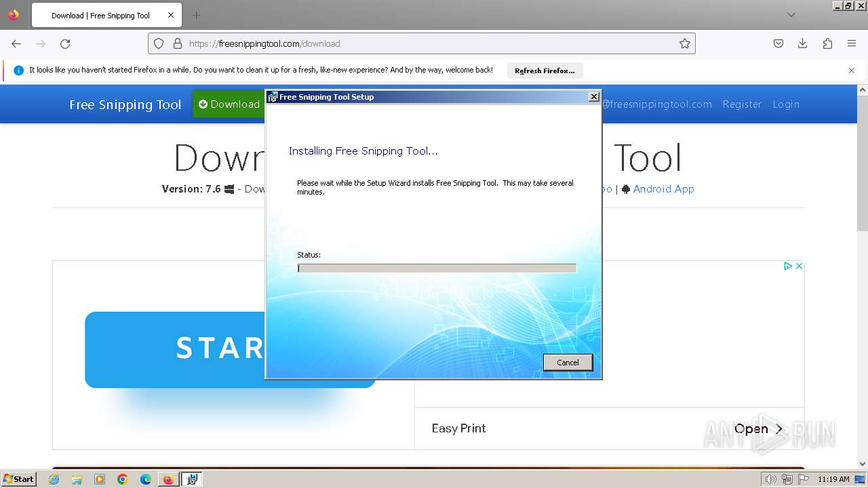
Task: Click the network tray icon
Action: coord(787,479)
